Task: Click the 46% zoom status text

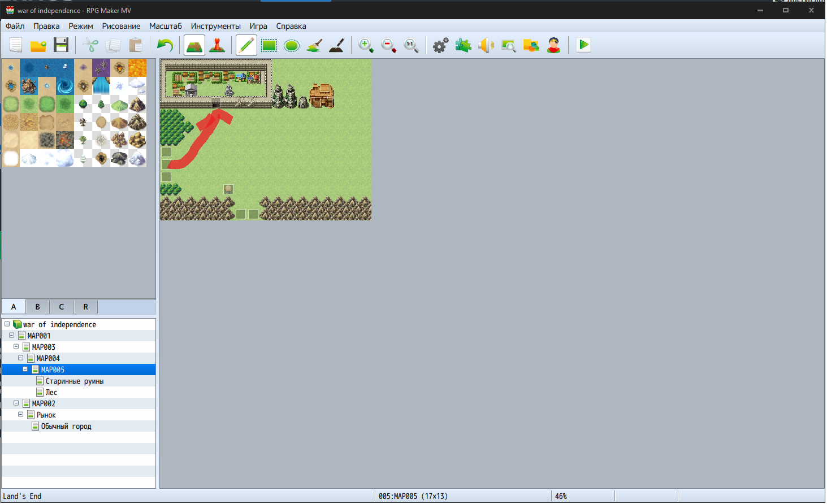Action: click(561, 496)
